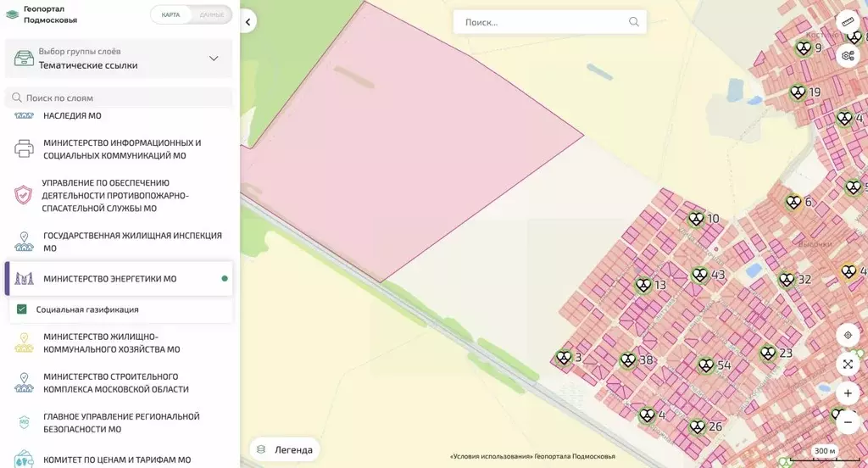Click the gas cluster marker labeled 38
The width and height of the screenshot is (868, 468).
coord(628,360)
